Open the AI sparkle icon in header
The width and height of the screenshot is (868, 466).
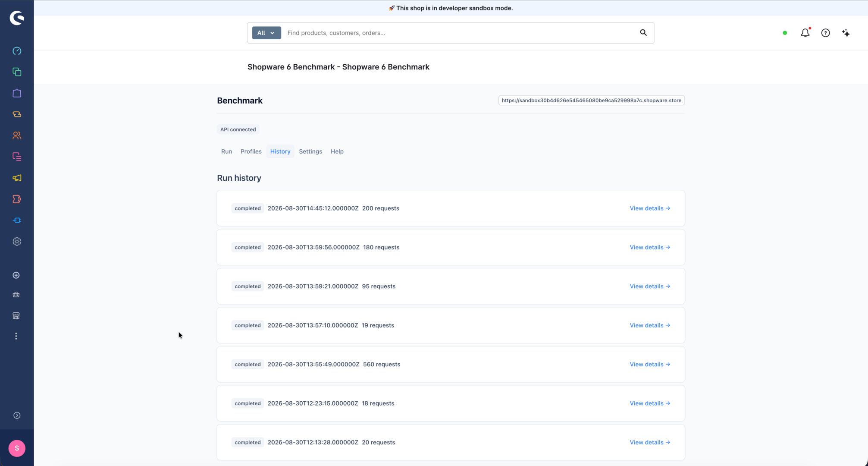846,33
